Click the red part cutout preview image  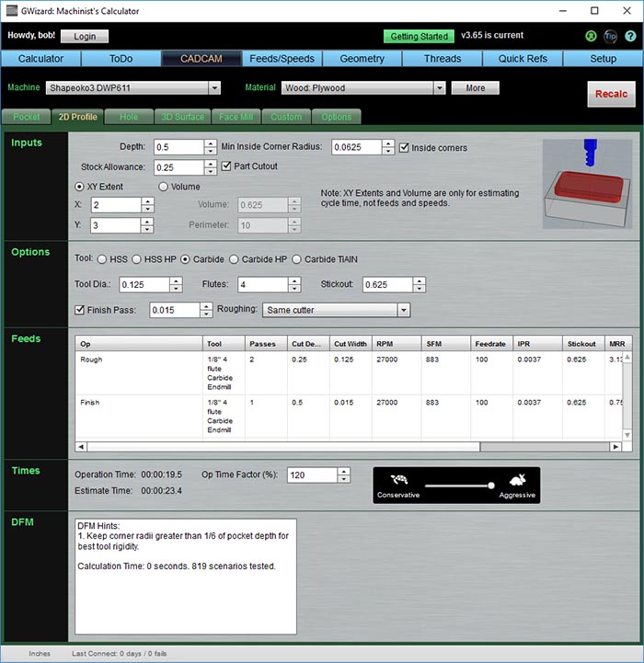[586, 182]
